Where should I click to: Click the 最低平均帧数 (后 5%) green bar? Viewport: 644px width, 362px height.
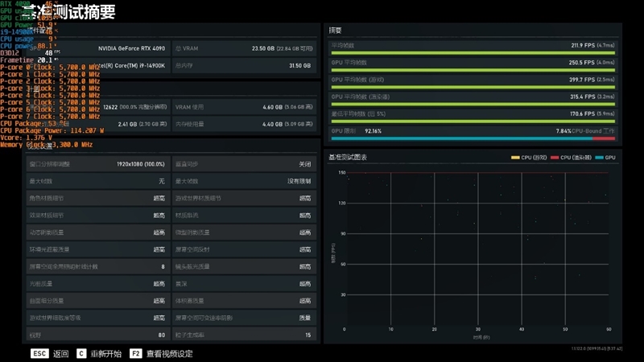click(x=473, y=121)
